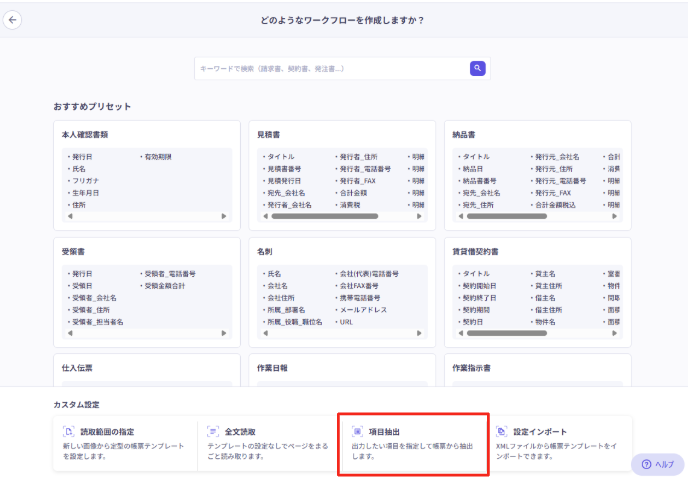Choose the 名刺 preset card
Image resolution: width=688 pixels, height=479 pixels.
(341, 251)
